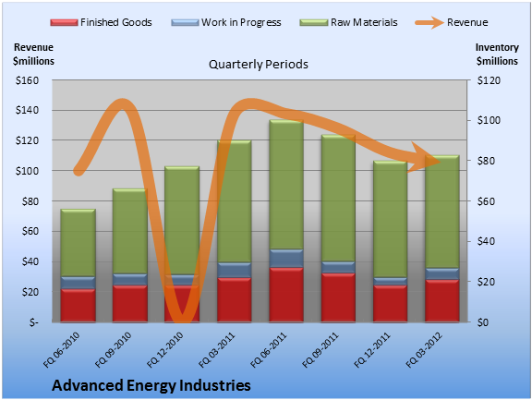Select the FQ 06-2011 Raw Materials green bar
532x400 pixels.
286,185
